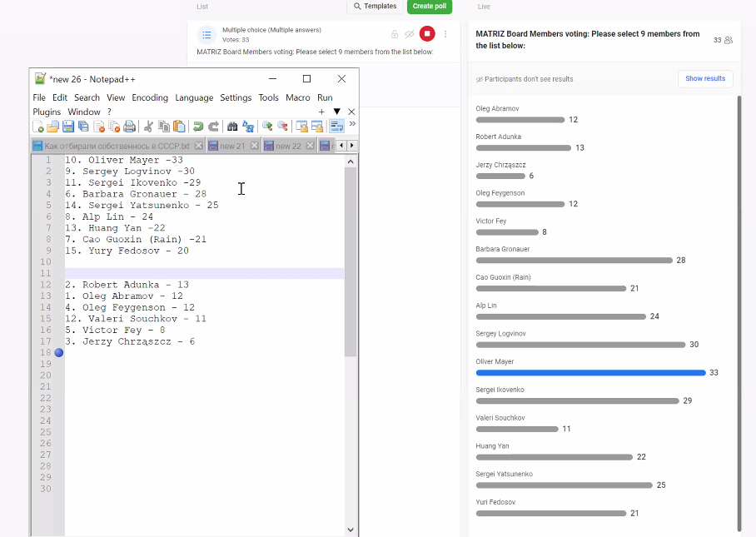Expand the hidden toolbar icons chevron
The image size is (756, 537).
click(x=352, y=124)
